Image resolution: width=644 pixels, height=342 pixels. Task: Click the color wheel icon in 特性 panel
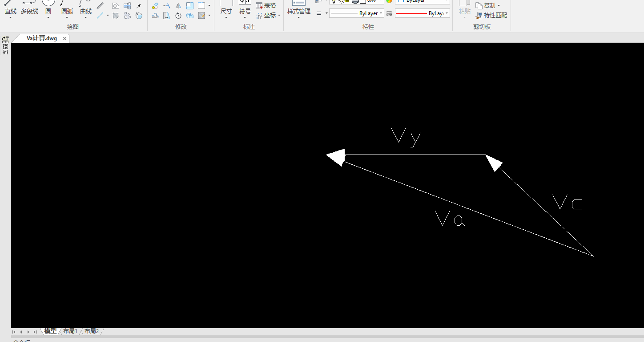click(x=389, y=1)
